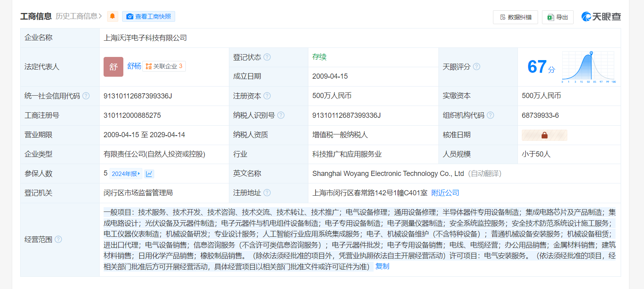Click company name 上海沃洋电子科技有限公司

[x=145, y=38]
